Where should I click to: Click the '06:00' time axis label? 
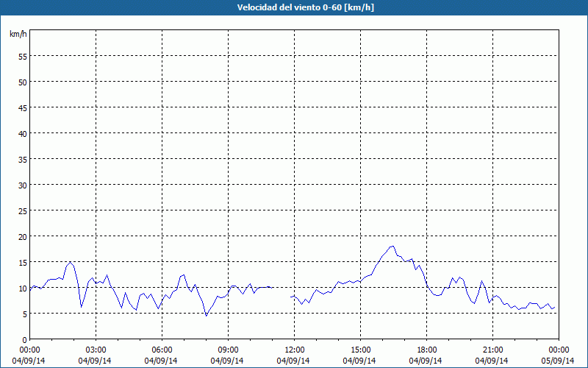coord(162,350)
